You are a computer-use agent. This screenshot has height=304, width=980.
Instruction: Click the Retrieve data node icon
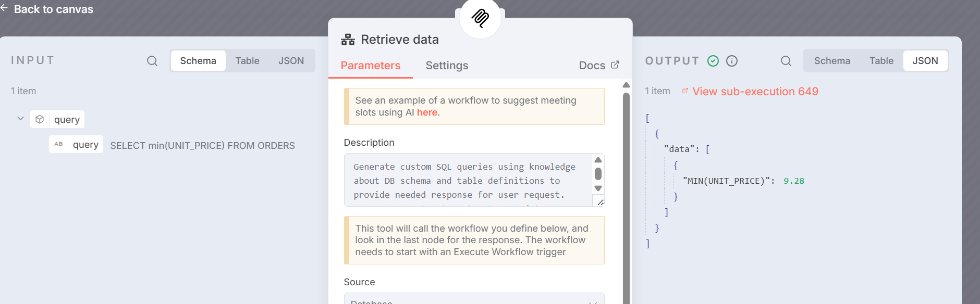(348, 40)
